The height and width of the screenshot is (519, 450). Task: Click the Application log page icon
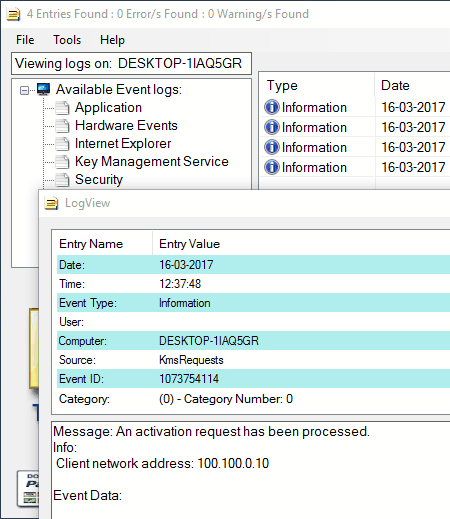[62, 108]
